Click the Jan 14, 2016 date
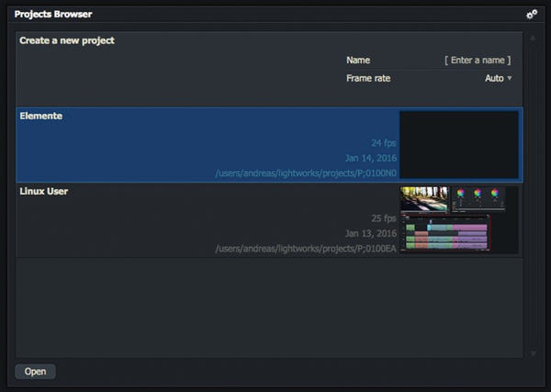Image resolution: width=551 pixels, height=392 pixels. 371,158
